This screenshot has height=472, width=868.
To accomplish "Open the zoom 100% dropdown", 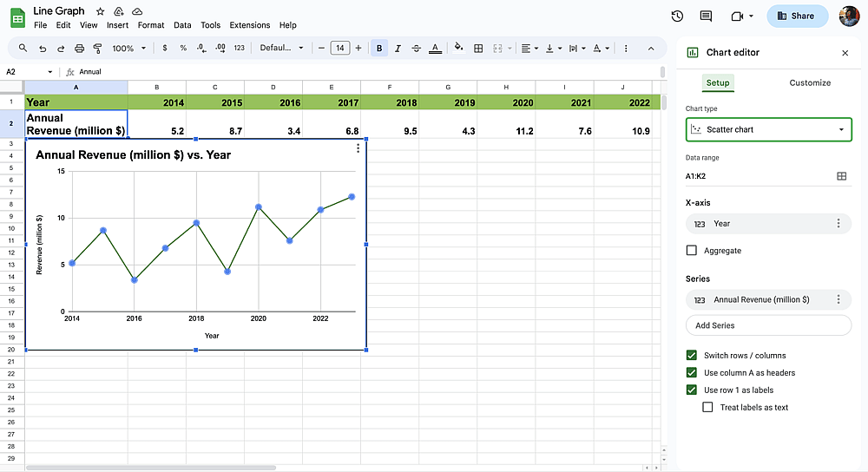I will 129,48.
